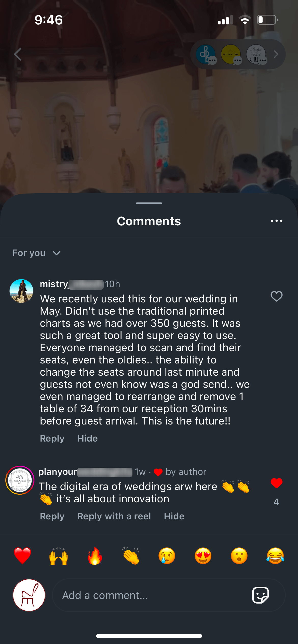Open the three-dots comments options menu
298x644 pixels.
click(x=276, y=221)
